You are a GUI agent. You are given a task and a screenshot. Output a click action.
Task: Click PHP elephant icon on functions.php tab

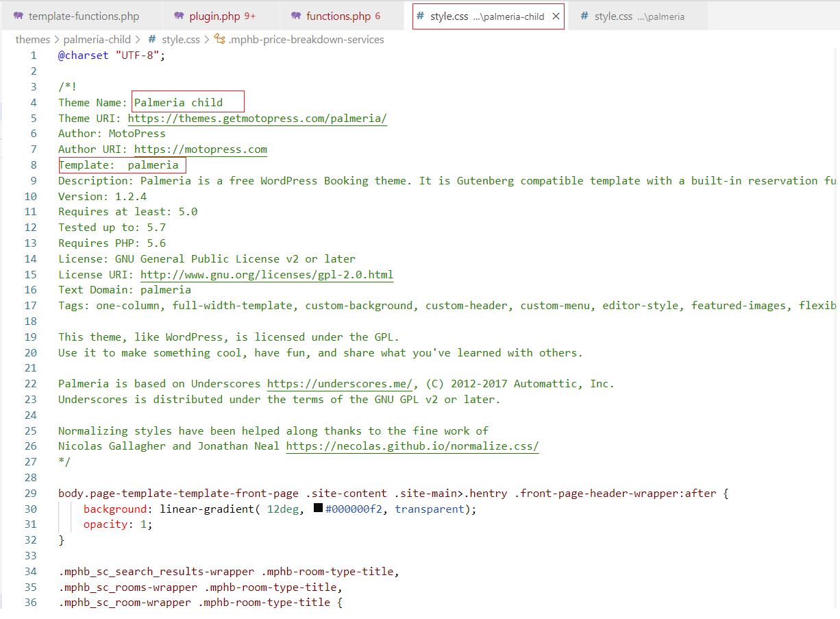(x=296, y=16)
